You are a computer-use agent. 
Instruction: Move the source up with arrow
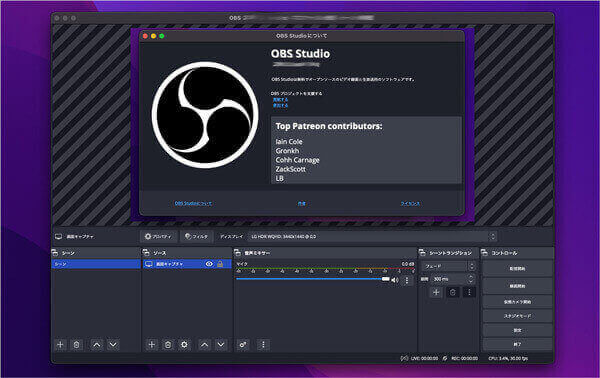pos(205,345)
